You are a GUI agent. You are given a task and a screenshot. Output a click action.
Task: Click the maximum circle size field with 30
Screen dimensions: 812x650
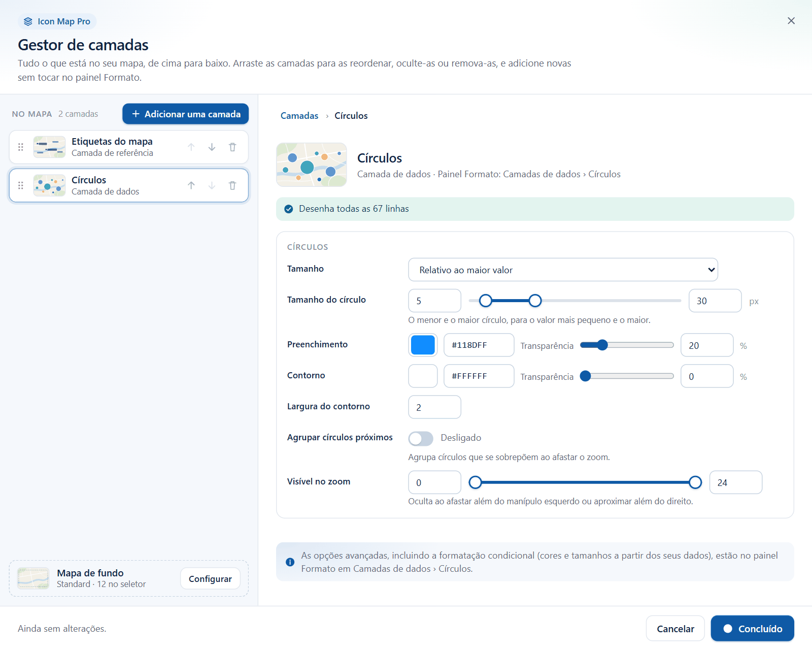coord(715,301)
